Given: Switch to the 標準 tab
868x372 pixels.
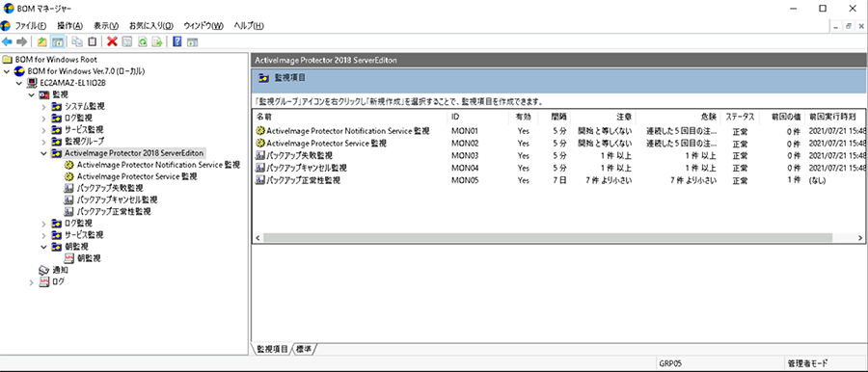Looking at the screenshot, I should pyautogui.click(x=305, y=349).
